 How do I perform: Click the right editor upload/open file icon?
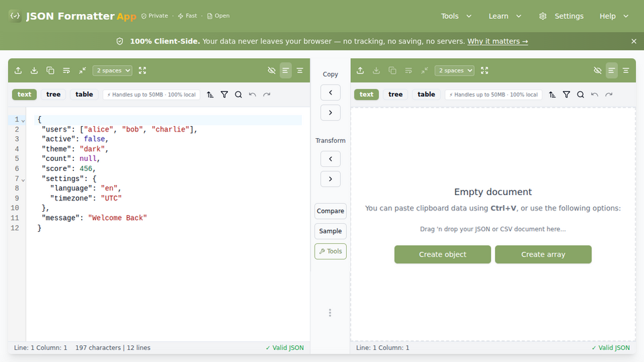[360, 70]
